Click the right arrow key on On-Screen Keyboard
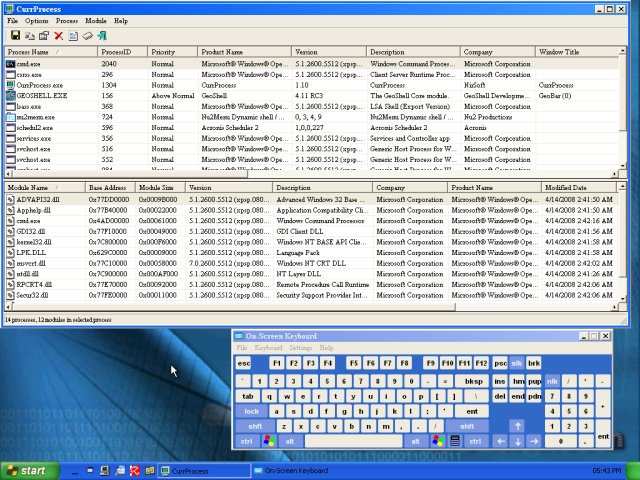The width and height of the screenshot is (640, 480). (534, 441)
